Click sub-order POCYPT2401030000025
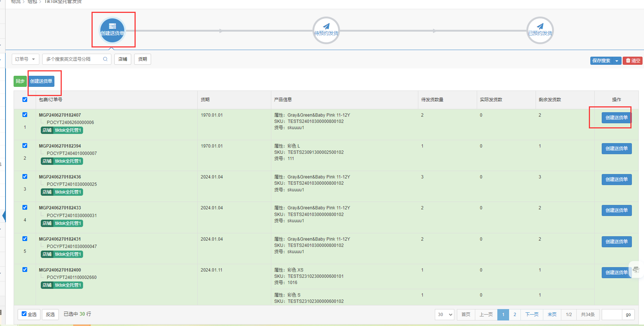Viewport: 644px width, 326px height. 72,184
